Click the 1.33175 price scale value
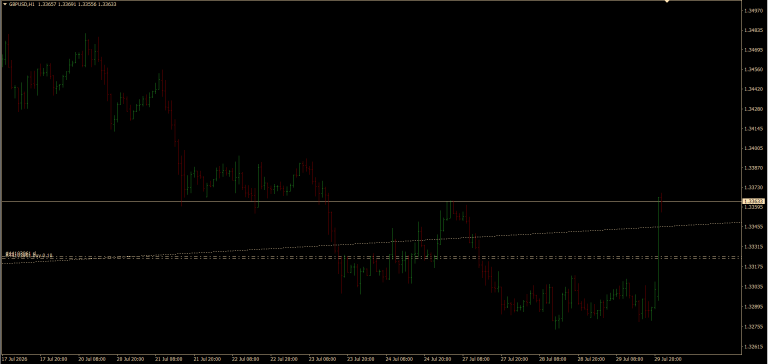This screenshot has width=768, height=364. point(754,267)
